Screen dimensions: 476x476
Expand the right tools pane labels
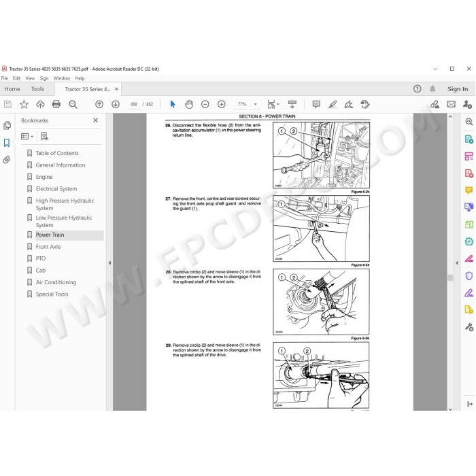[x=470, y=404]
